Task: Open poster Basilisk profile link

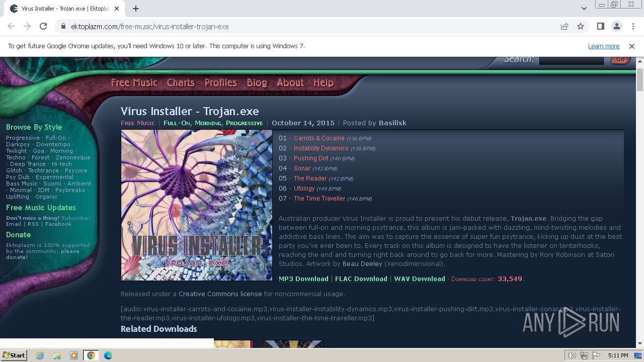Action: (x=392, y=123)
